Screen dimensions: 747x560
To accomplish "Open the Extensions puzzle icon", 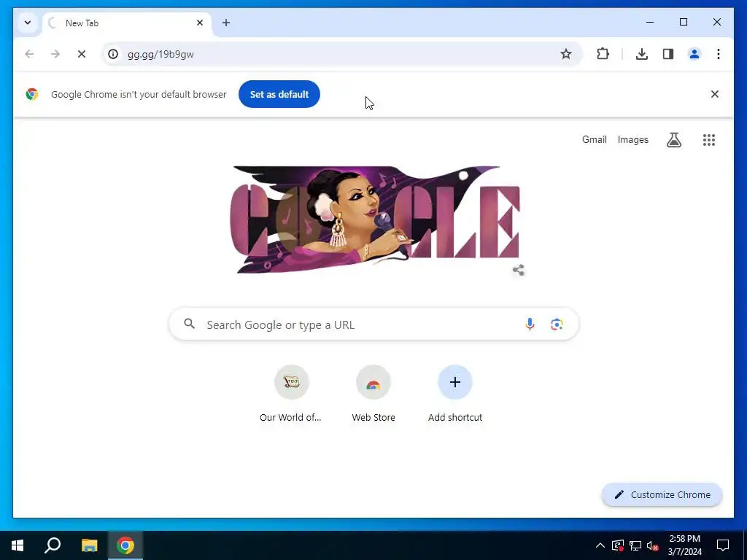I will pos(603,54).
